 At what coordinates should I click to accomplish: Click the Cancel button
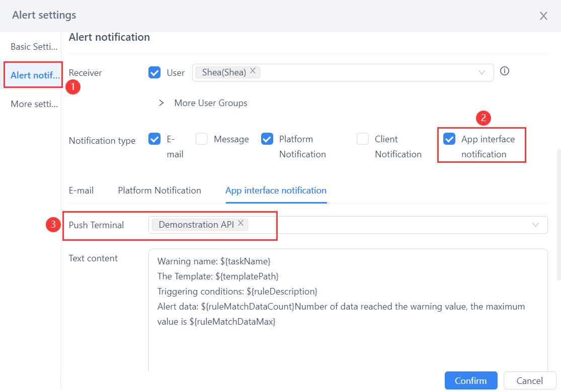click(x=529, y=380)
